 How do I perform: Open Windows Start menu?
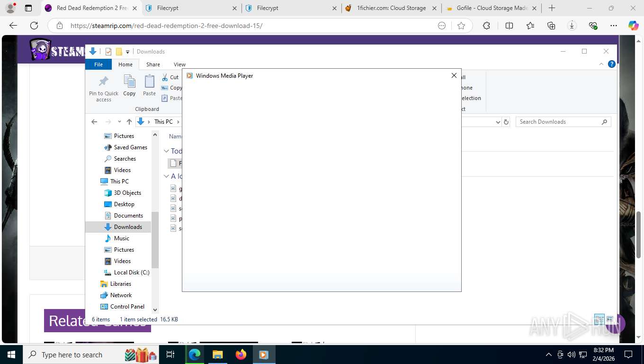[x=11, y=355]
